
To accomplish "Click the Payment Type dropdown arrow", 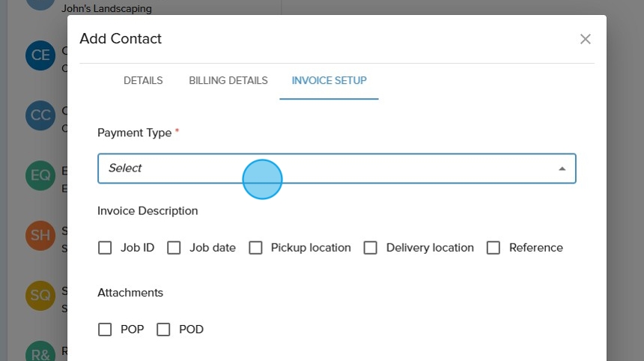I will [562, 169].
